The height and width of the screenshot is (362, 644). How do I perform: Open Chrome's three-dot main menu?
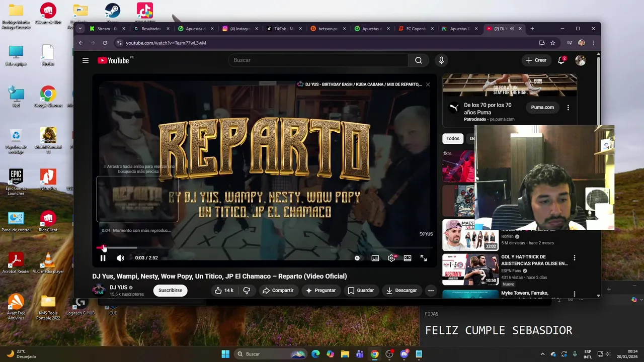(x=594, y=43)
